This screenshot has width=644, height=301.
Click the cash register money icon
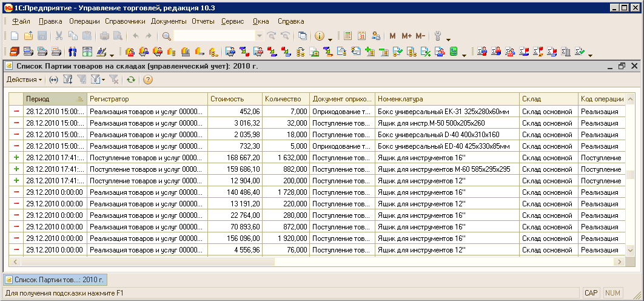[x=87, y=52]
